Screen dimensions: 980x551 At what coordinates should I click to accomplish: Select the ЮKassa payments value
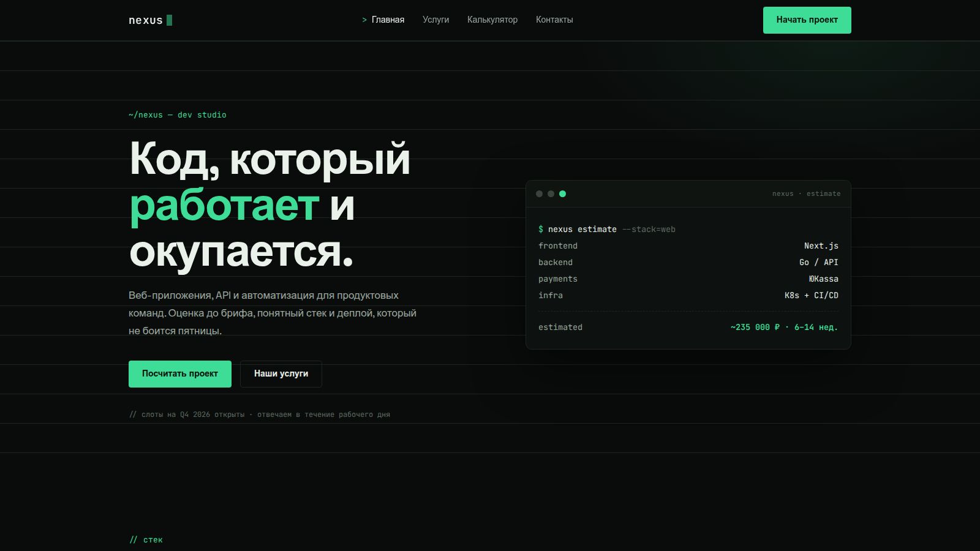824,279
